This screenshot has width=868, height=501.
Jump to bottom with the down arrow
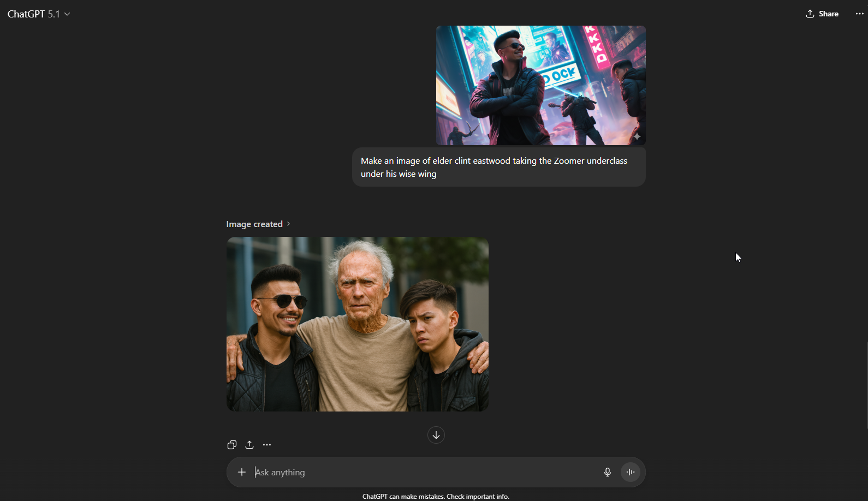point(436,435)
